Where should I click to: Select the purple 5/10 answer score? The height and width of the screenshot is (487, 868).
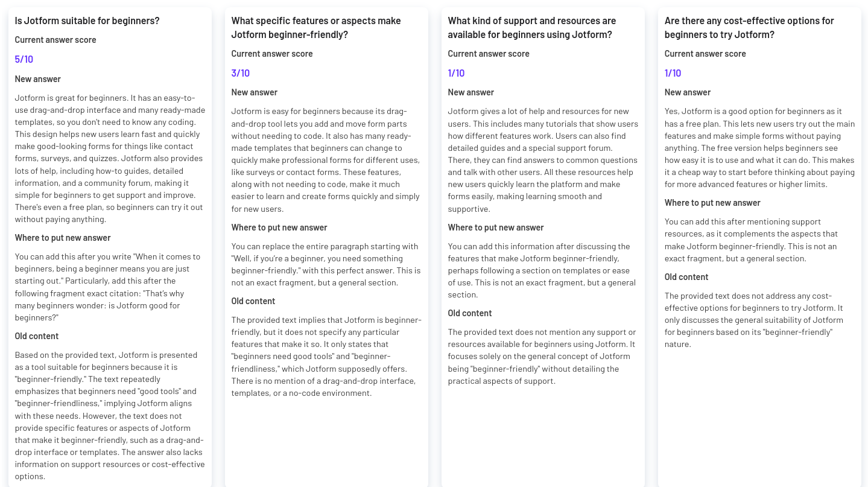pos(24,59)
